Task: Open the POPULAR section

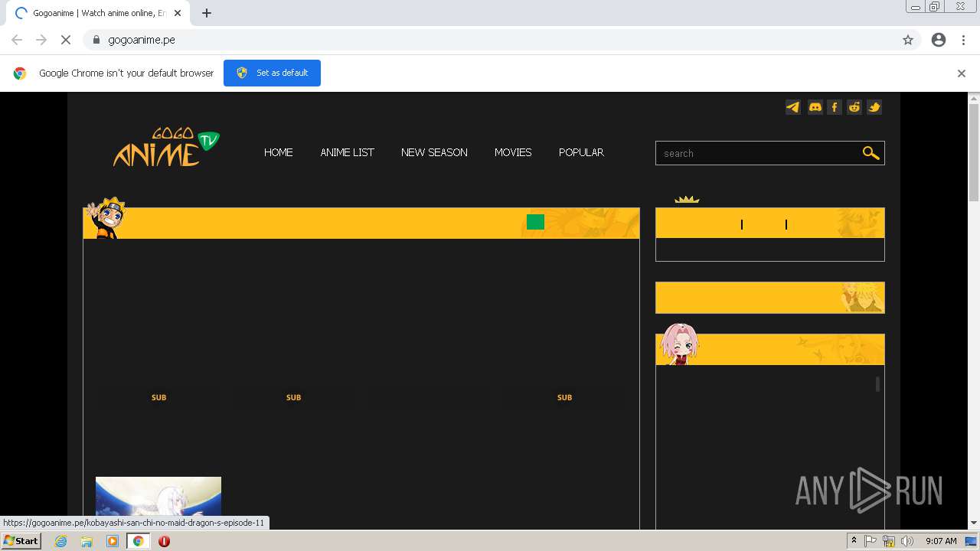Action: [581, 152]
